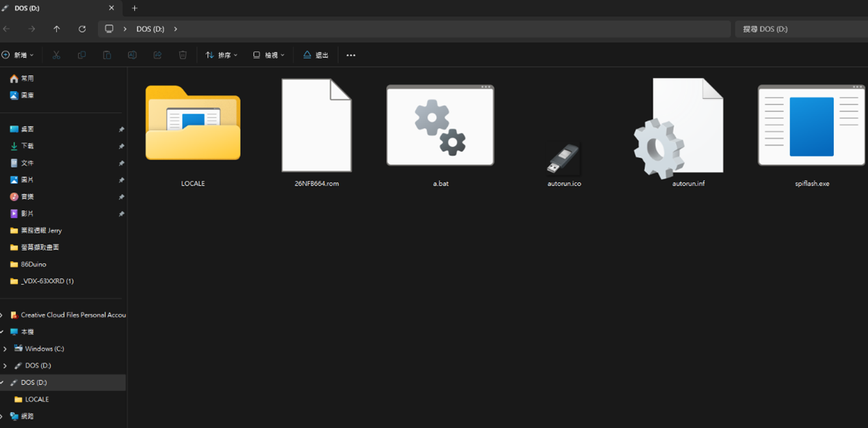Click the Share icon in toolbar

pos(157,55)
